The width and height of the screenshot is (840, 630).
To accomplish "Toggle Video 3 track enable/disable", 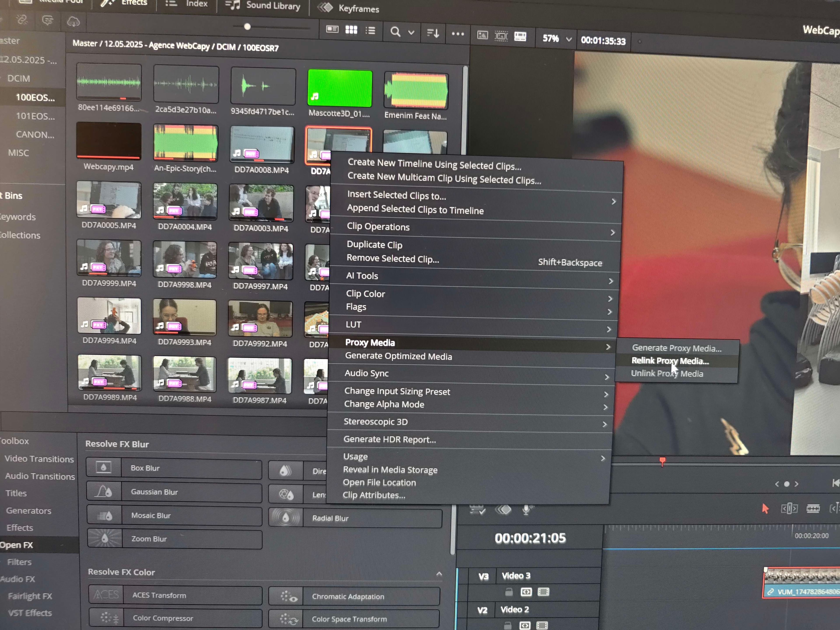I will coord(543,592).
